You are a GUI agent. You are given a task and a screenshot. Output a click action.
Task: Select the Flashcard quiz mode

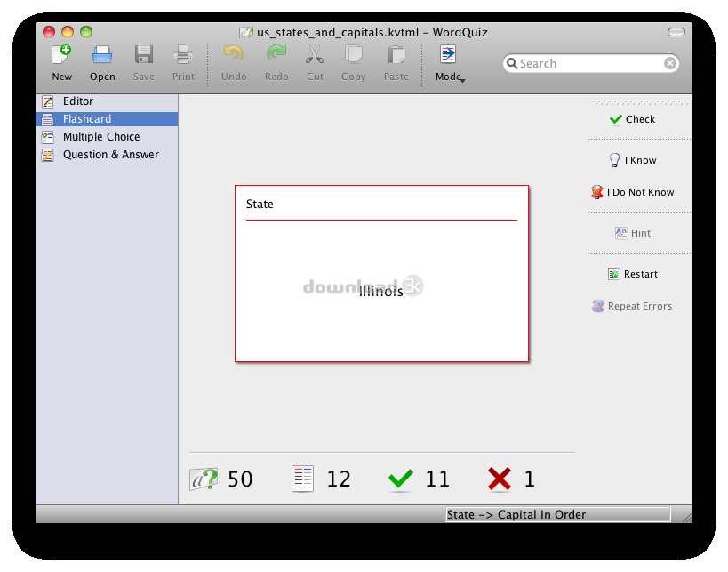tap(107, 119)
